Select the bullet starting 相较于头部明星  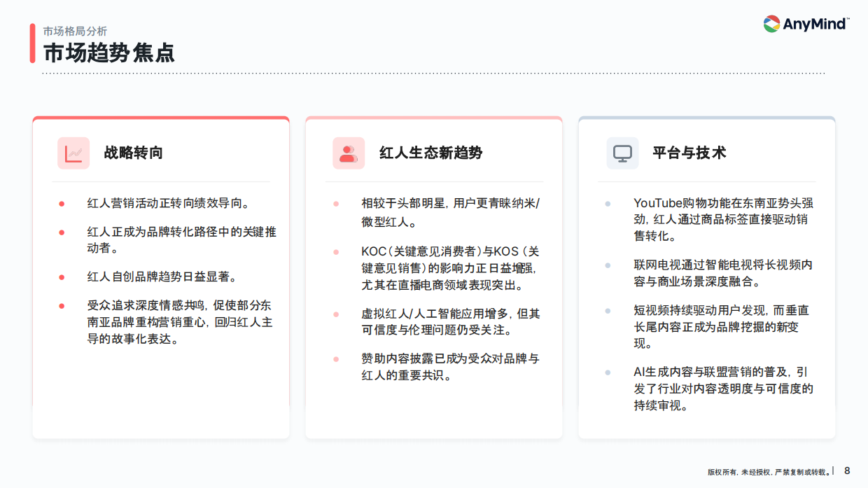tap(451, 213)
